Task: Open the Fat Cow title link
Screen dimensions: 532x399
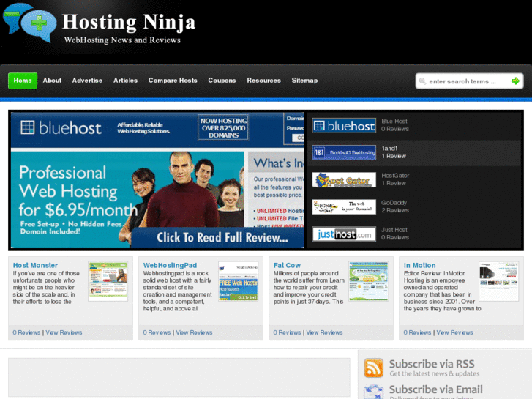Action: tap(287, 265)
